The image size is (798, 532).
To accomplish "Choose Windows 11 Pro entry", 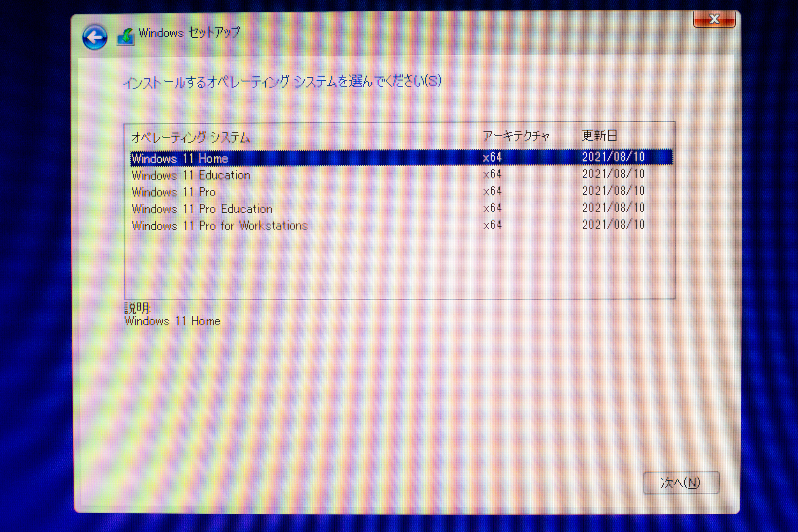I will pos(174,192).
